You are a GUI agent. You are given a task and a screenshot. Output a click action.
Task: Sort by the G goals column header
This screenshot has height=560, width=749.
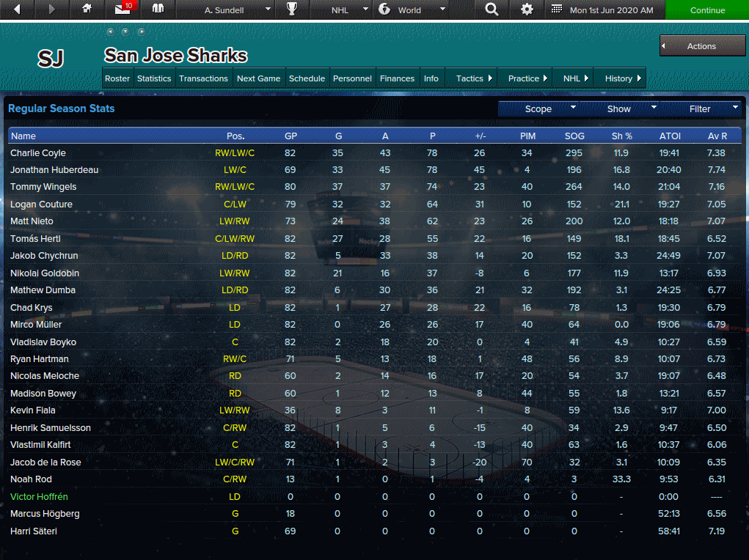coord(338,136)
